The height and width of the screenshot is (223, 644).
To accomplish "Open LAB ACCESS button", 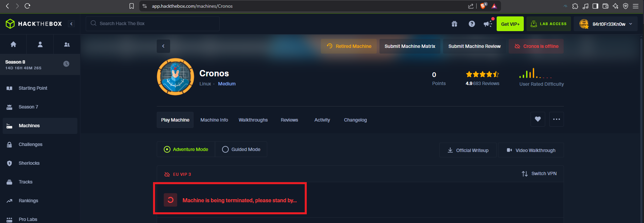I will [549, 24].
